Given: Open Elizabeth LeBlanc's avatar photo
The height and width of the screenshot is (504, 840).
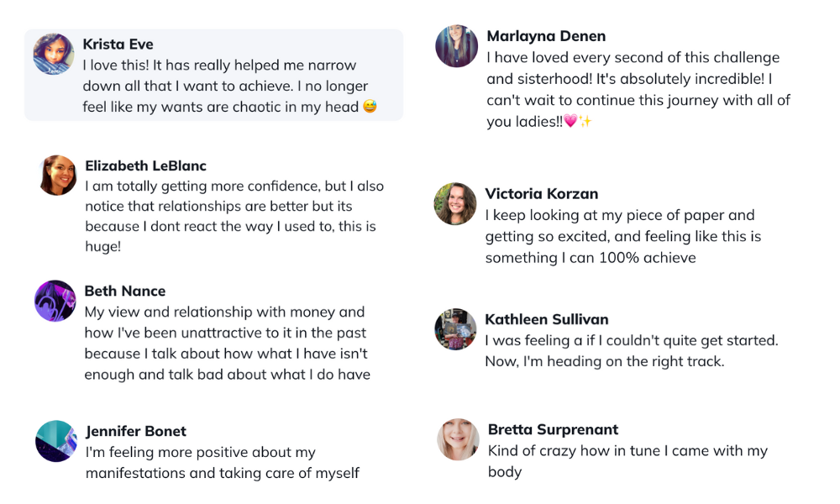Looking at the screenshot, I should (59, 176).
